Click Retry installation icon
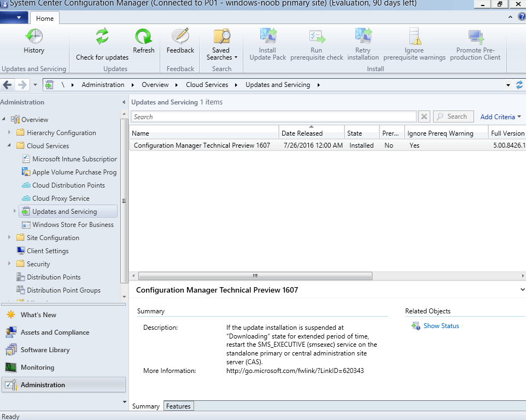Image resolution: width=526 pixels, height=420 pixels. [x=363, y=36]
